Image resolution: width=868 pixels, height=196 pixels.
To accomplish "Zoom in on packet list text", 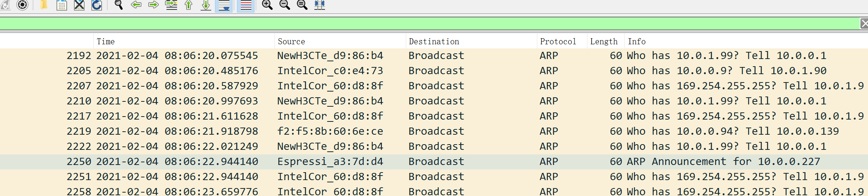I will click(x=267, y=5).
